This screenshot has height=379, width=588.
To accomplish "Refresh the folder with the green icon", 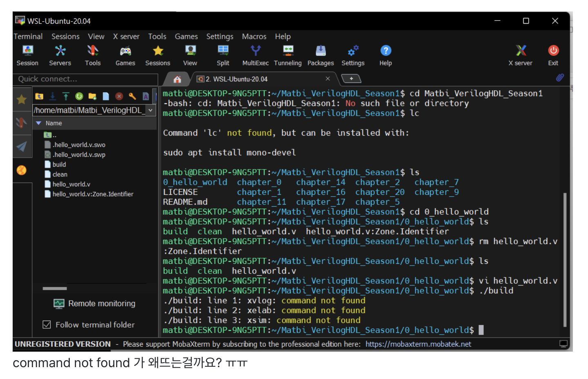I will point(79,96).
